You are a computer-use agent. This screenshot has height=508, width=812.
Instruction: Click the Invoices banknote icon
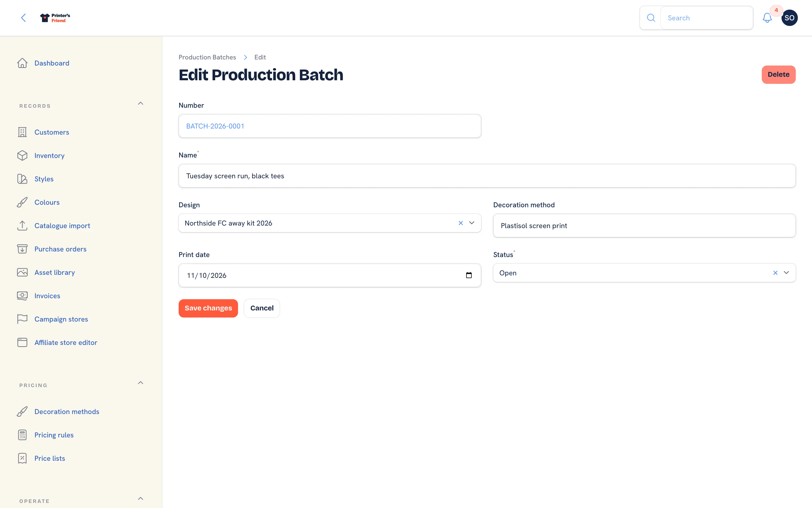(23, 296)
